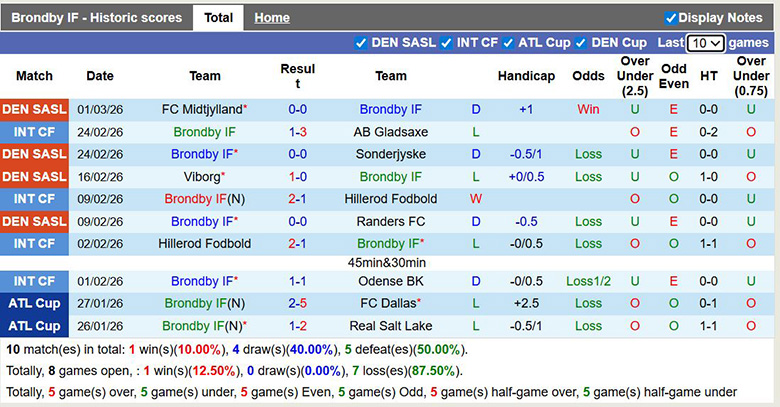The image size is (780, 407).
Task: Open the Sonderjyske team page
Action: 390,154
